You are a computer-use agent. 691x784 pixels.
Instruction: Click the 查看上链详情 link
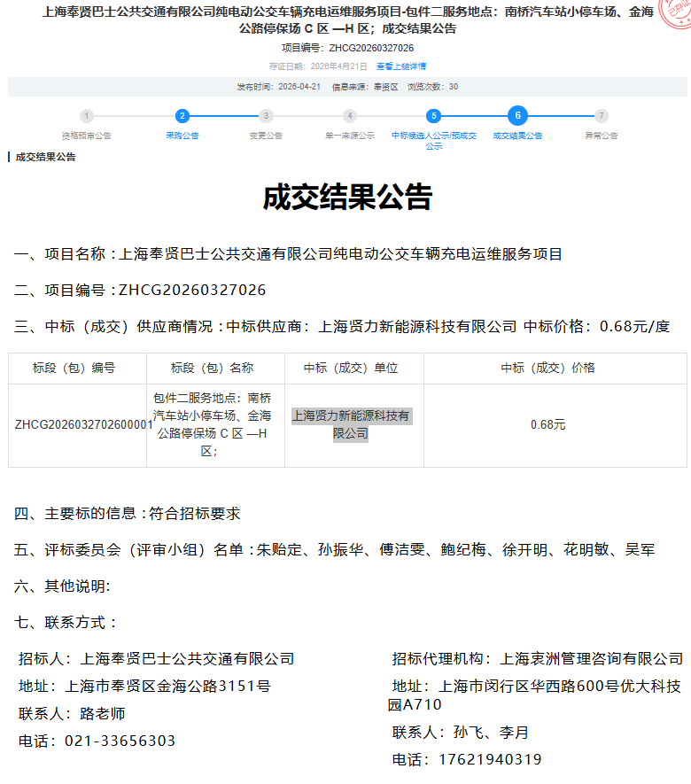tap(400, 66)
